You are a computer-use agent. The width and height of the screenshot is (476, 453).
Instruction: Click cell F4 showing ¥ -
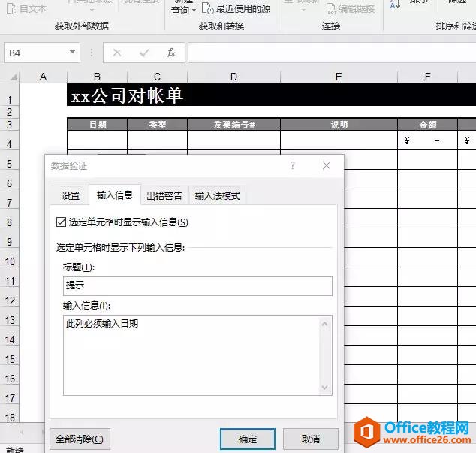[x=427, y=140]
